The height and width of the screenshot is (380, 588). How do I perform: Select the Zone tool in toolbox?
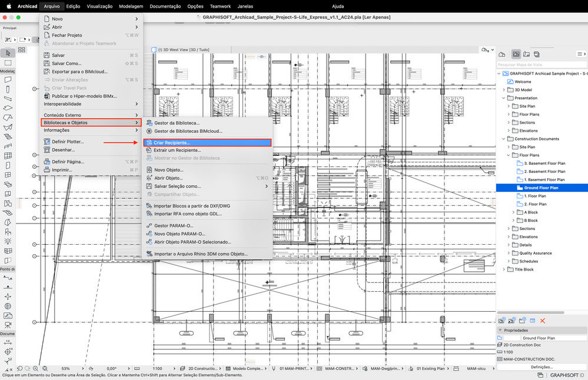click(x=8, y=203)
